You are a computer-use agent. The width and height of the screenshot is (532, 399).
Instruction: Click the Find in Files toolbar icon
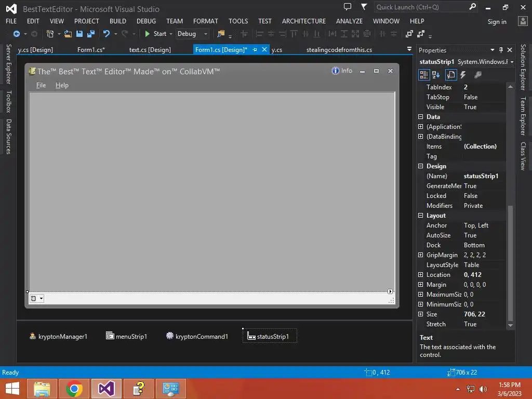coord(221,34)
